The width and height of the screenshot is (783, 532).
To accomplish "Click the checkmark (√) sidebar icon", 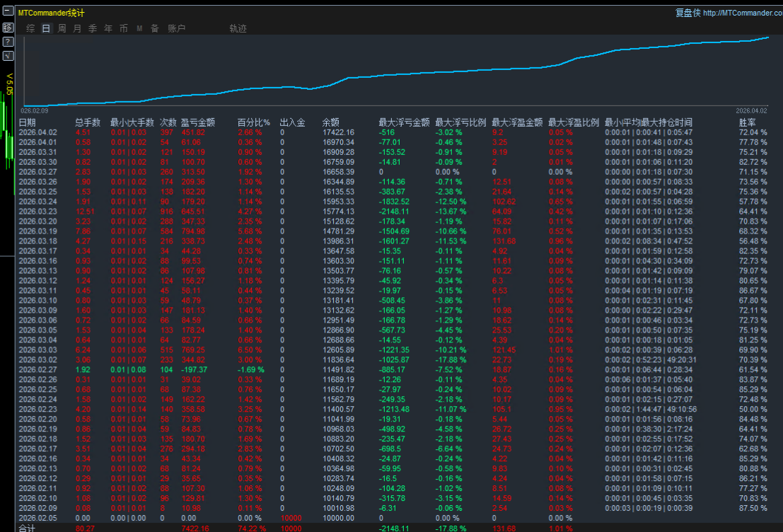I will (x=8, y=55).
